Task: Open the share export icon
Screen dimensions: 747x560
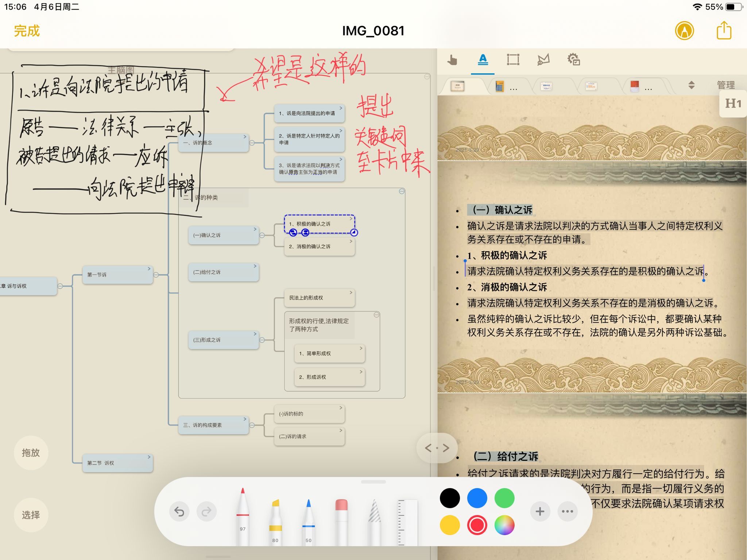Action: [x=724, y=31]
